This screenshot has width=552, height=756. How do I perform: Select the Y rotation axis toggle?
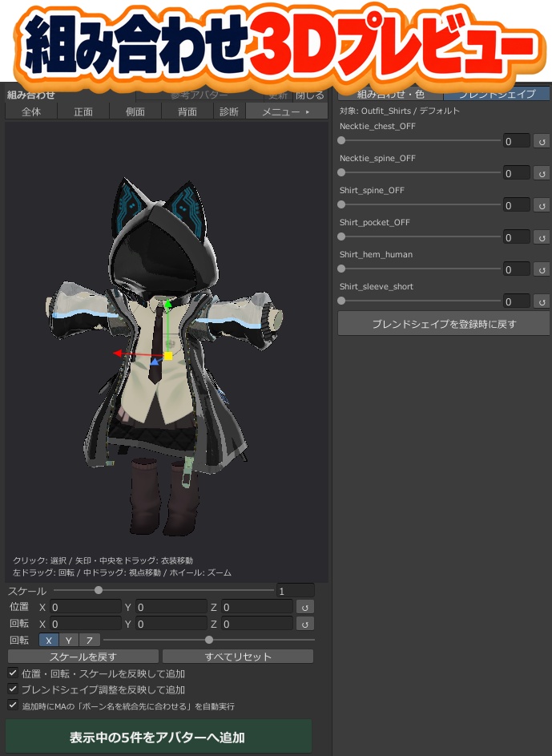pos(69,641)
